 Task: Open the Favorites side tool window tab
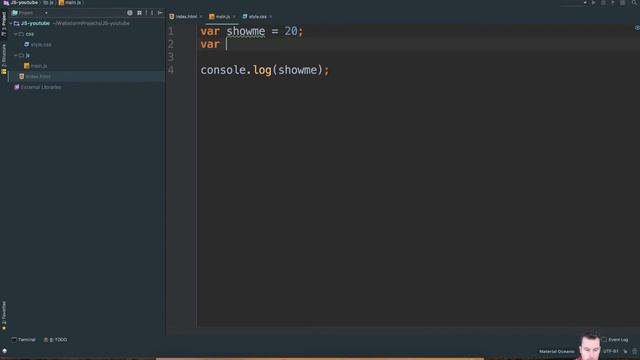4,315
